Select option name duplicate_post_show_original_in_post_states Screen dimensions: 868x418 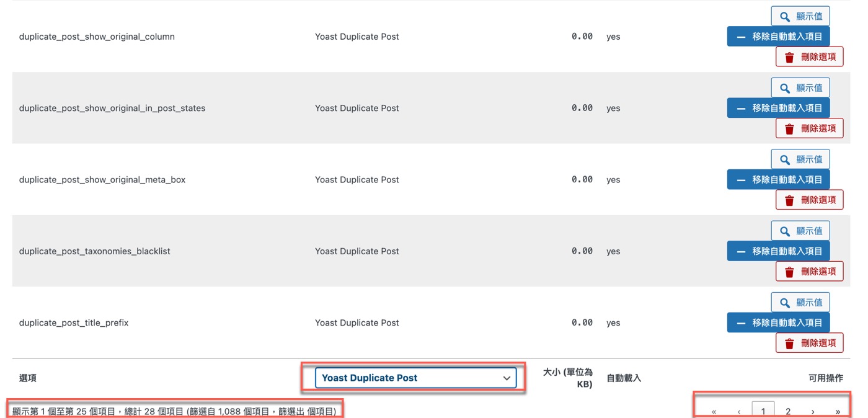point(112,108)
